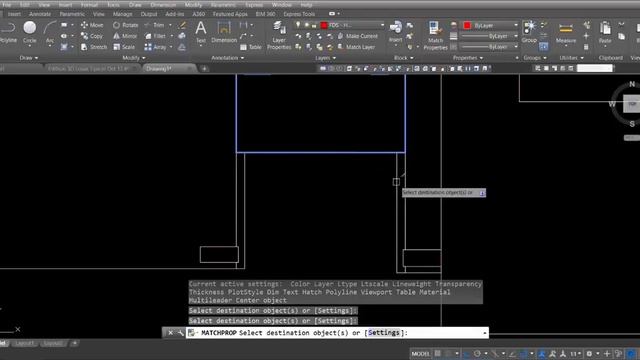
Task: Click the red layer color swatch
Action: click(324, 25)
